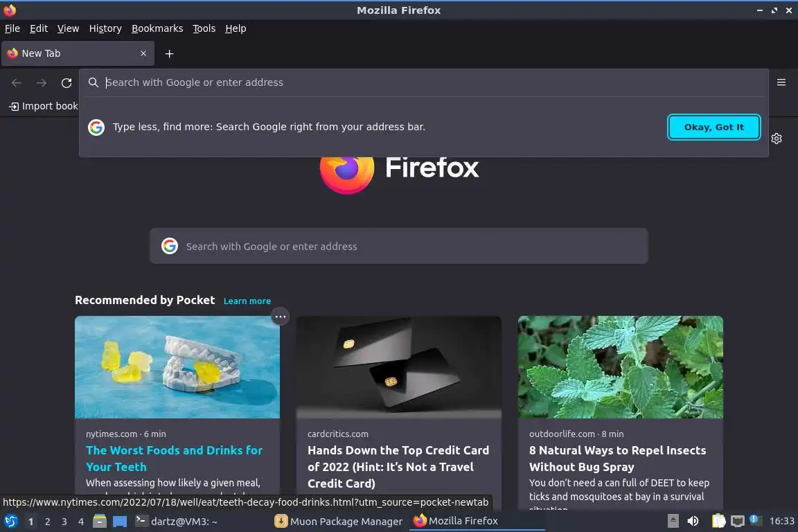Image resolution: width=798 pixels, height=532 pixels.
Task: Reload the current page
Action: [66, 82]
